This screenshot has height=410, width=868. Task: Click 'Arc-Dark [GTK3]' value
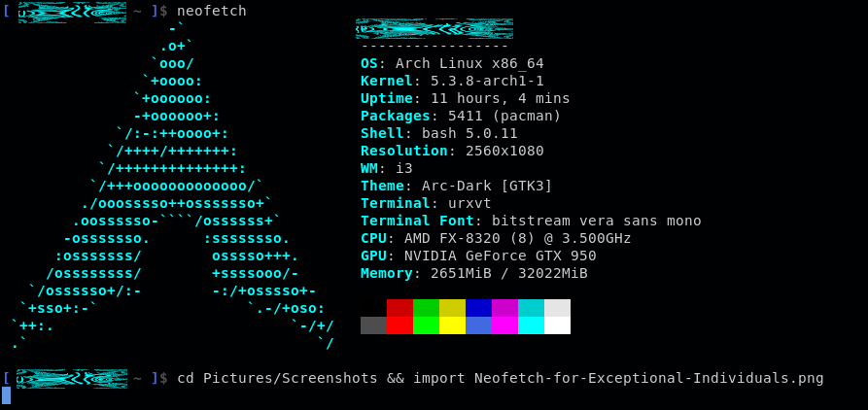[x=487, y=187]
